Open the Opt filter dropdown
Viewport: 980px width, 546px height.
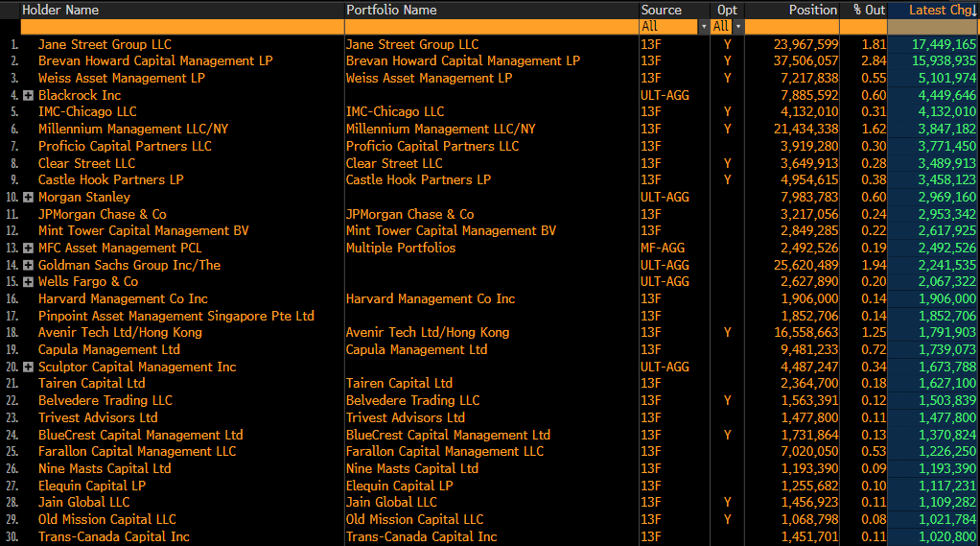738,27
